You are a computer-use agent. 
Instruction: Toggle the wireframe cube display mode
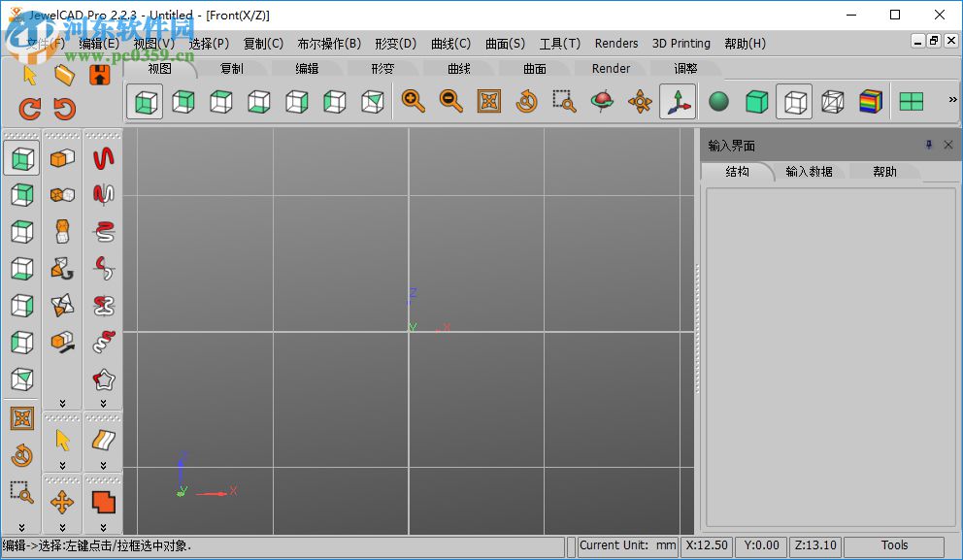[x=794, y=101]
